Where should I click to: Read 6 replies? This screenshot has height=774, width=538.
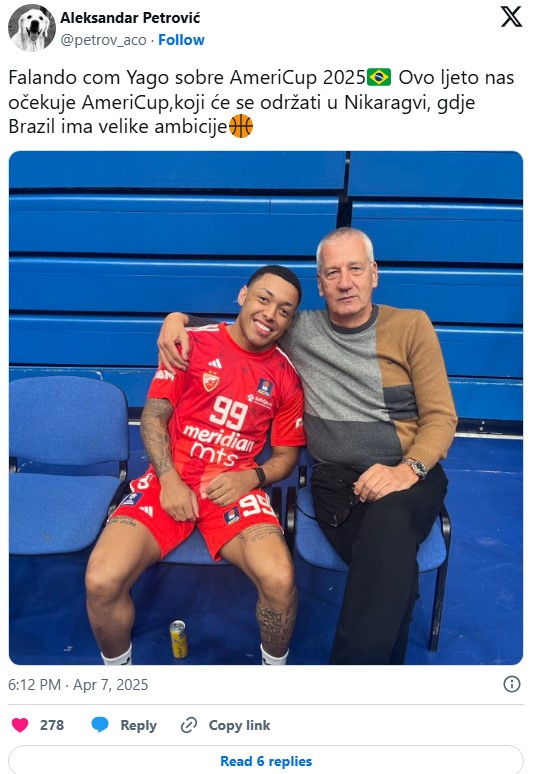pyautogui.click(x=266, y=761)
